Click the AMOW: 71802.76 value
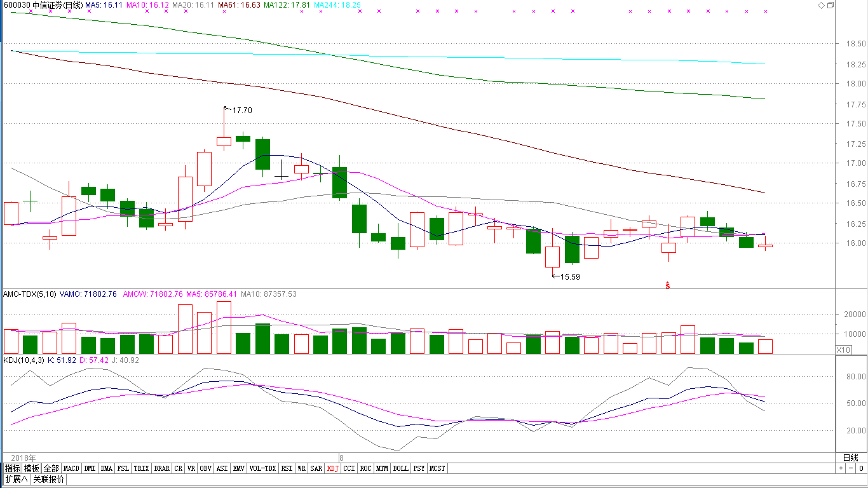Screen dimensions: 868x488 [153, 294]
